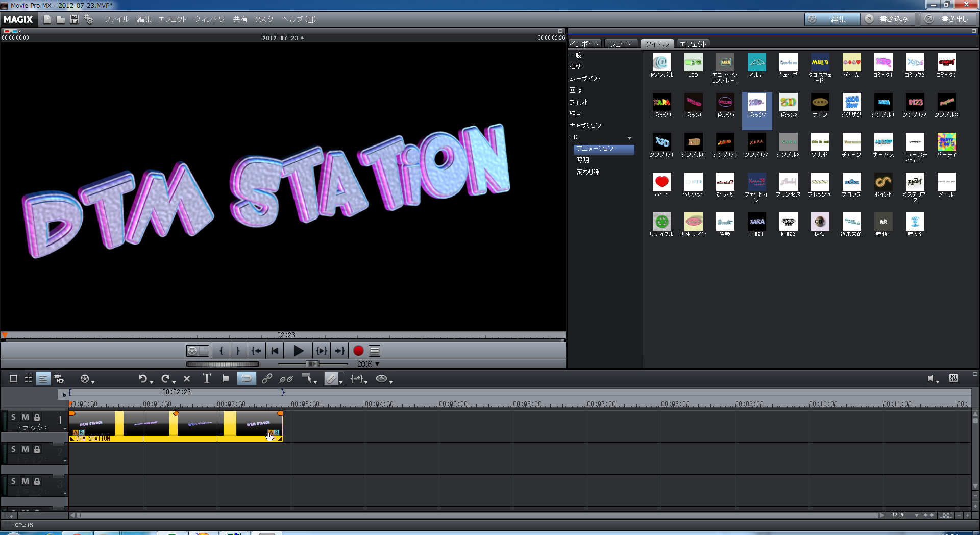Select the storyboard mode icon
The height and width of the screenshot is (535, 980).
click(x=14, y=378)
